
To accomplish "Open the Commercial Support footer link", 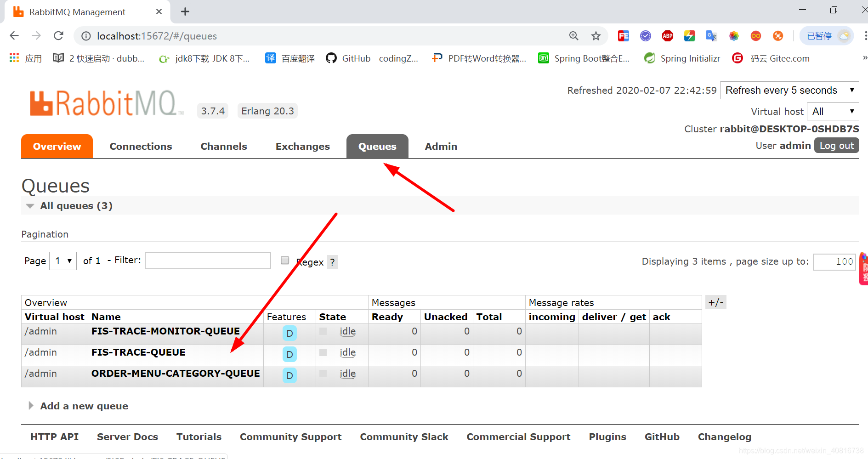I will tap(518, 437).
